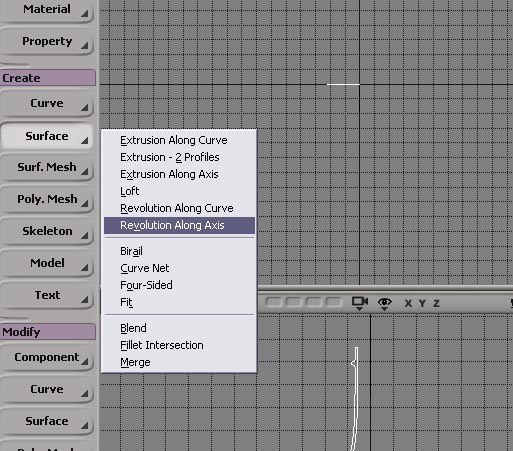Toggle the X axis view button
Image resolution: width=513 pixels, height=451 pixels.
click(x=408, y=303)
